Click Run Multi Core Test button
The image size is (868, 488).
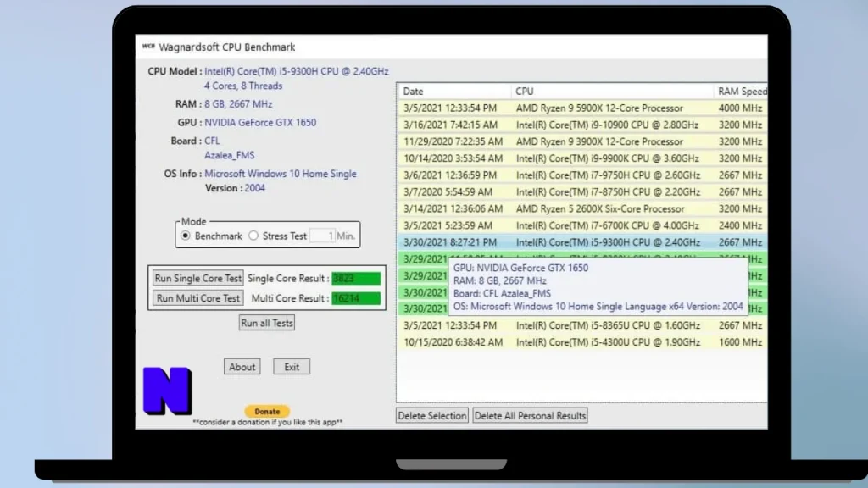pos(198,298)
